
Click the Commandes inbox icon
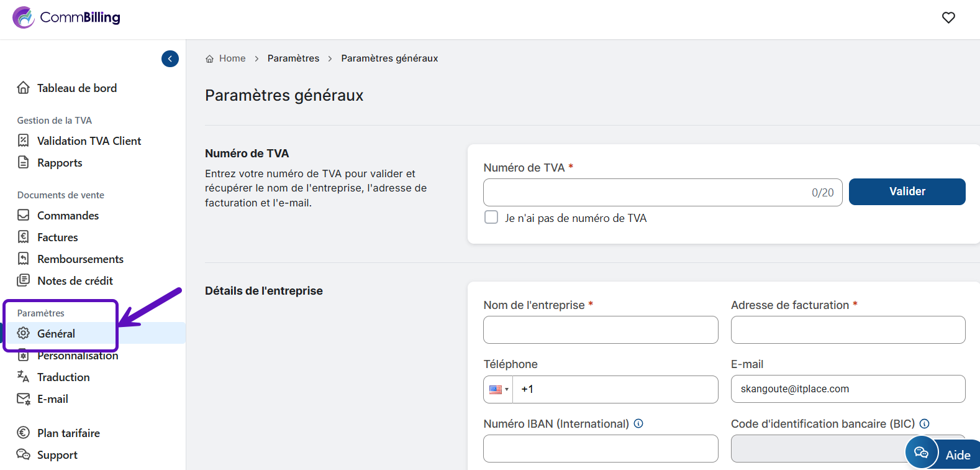(x=24, y=216)
